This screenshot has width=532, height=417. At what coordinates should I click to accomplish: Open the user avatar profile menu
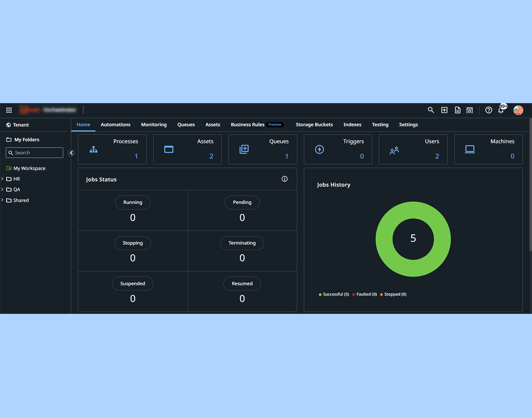click(518, 110)
